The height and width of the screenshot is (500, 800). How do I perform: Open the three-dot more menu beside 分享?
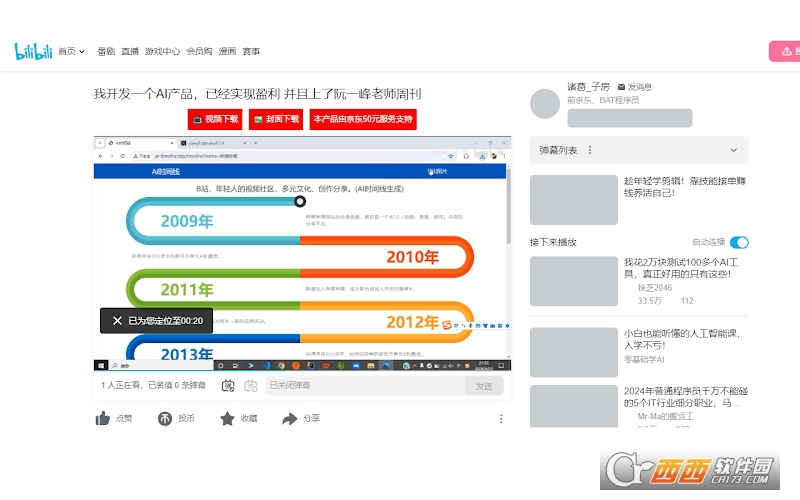point(501,418)
